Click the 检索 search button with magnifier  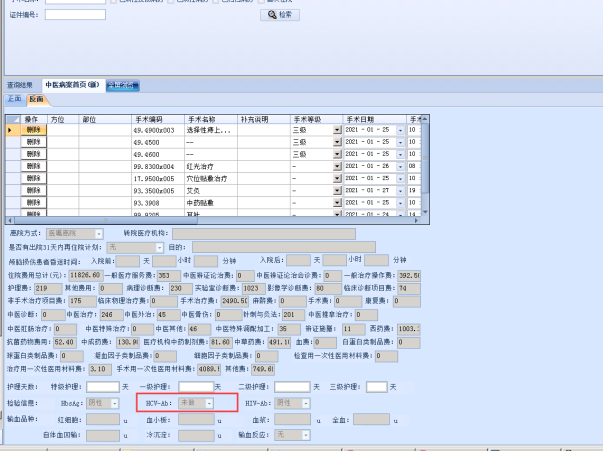point(280,15)
